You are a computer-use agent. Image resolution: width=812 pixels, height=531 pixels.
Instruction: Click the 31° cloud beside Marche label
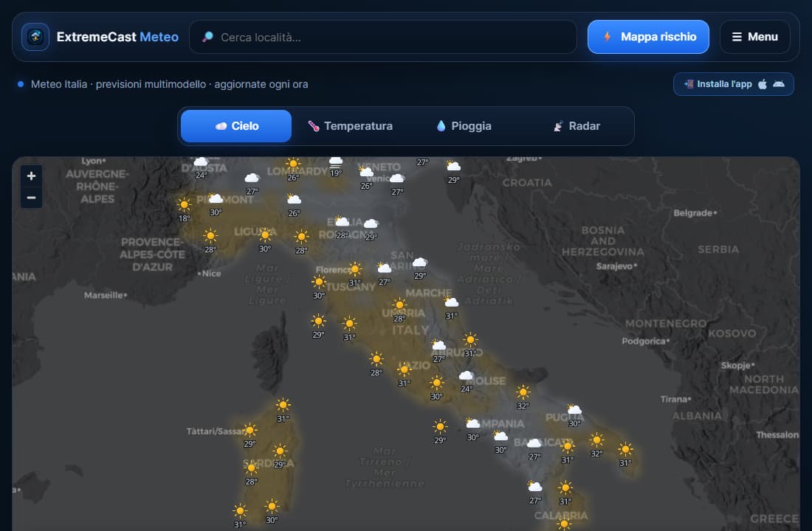(452, 302)
